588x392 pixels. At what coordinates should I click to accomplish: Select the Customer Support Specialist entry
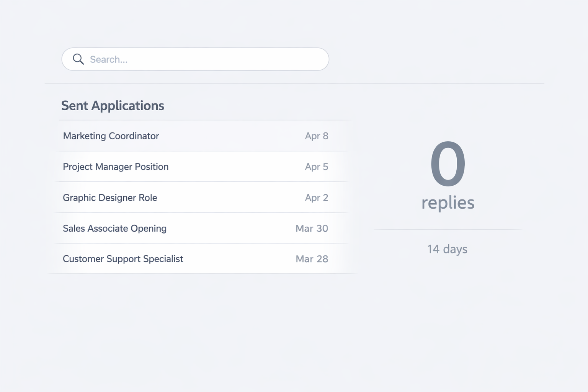tap(123, 259)
